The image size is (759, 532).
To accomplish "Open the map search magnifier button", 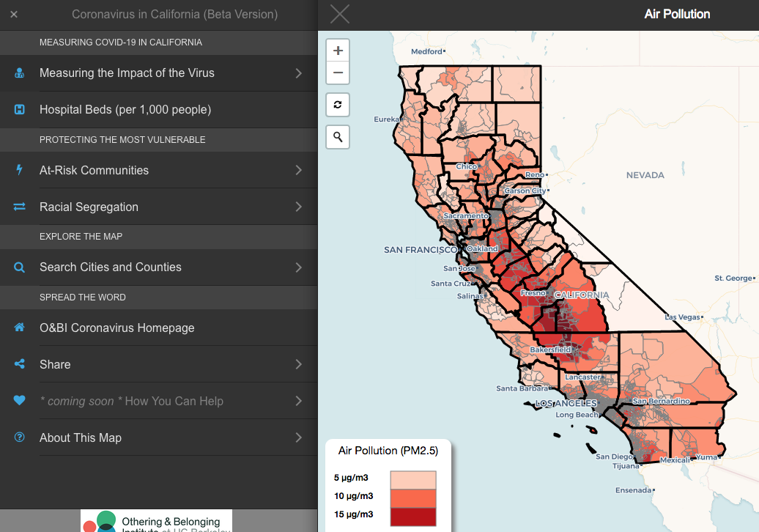I will pos(338,138).
